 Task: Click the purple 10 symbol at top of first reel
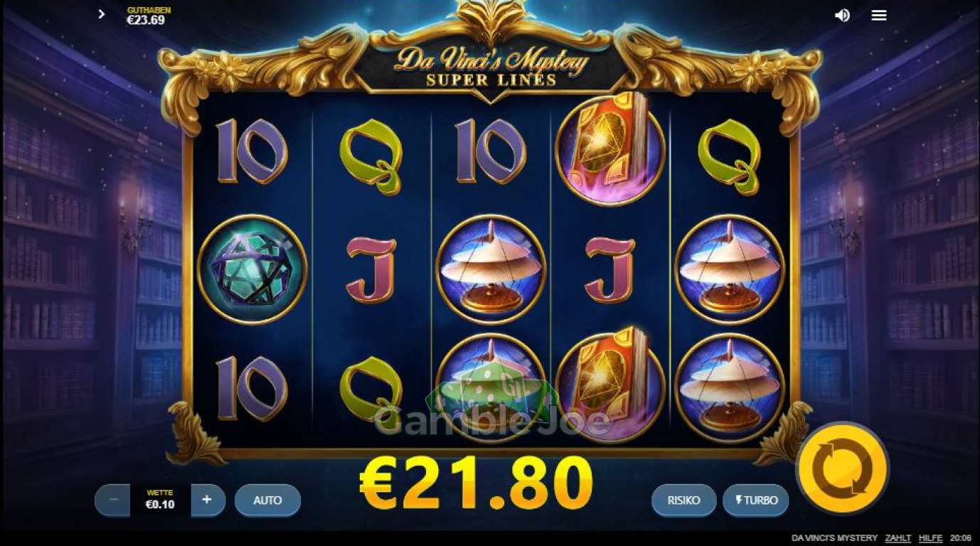tap(252, 151)
